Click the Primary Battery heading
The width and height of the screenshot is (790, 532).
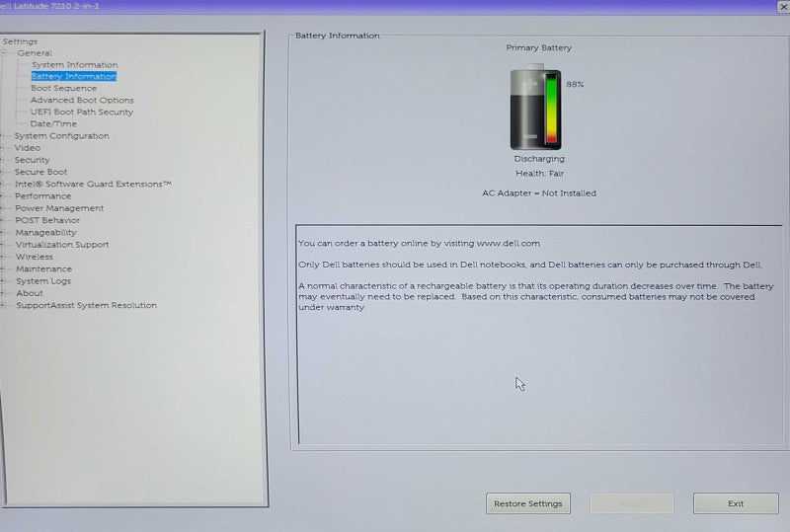(x=538, y=47)
